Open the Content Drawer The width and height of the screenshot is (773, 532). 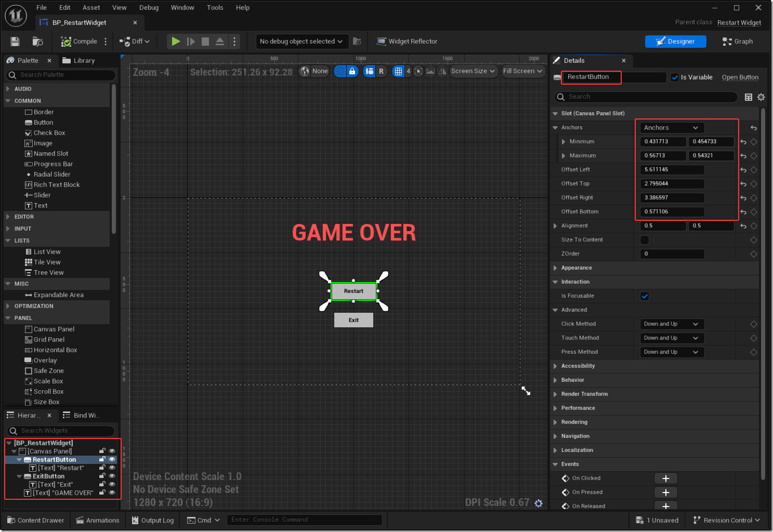point(36,521)
